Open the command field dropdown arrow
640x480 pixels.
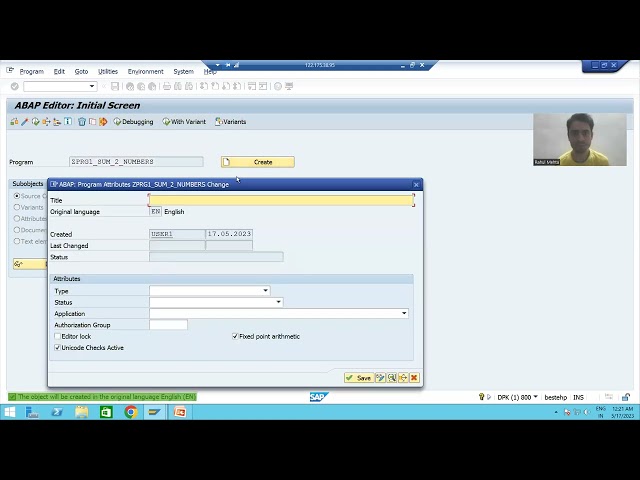[92, 86]
